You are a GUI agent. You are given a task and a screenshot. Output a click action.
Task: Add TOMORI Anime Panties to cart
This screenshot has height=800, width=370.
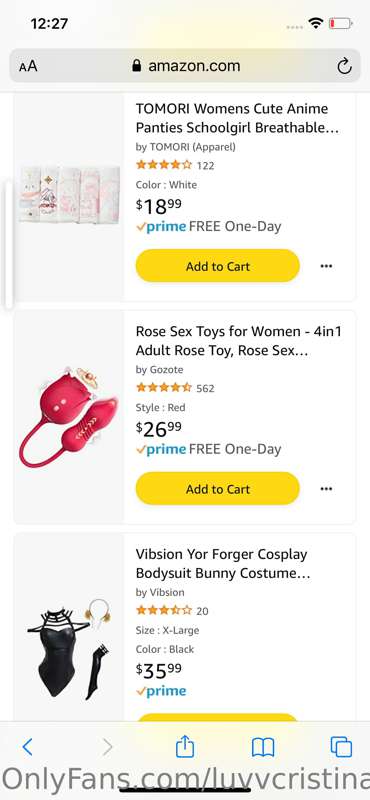(217, 266)
